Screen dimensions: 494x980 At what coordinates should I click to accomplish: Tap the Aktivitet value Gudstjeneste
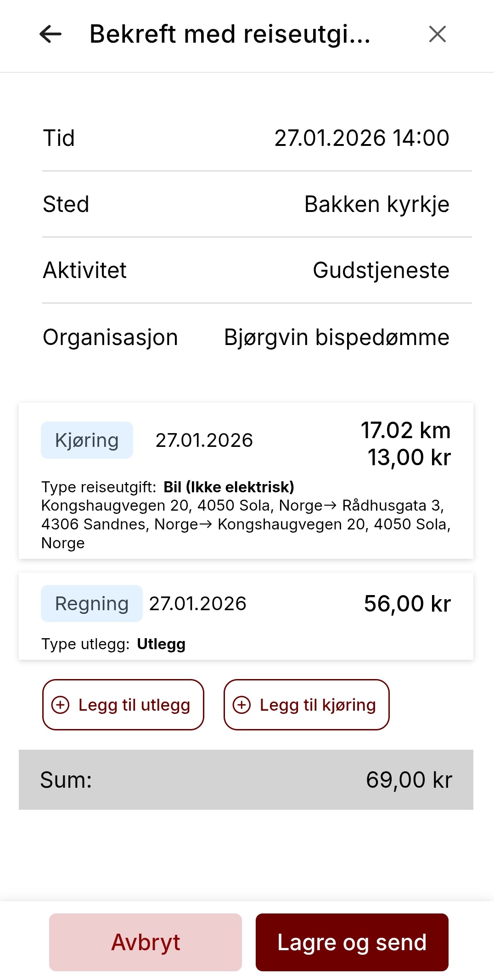tap(381, 270)
